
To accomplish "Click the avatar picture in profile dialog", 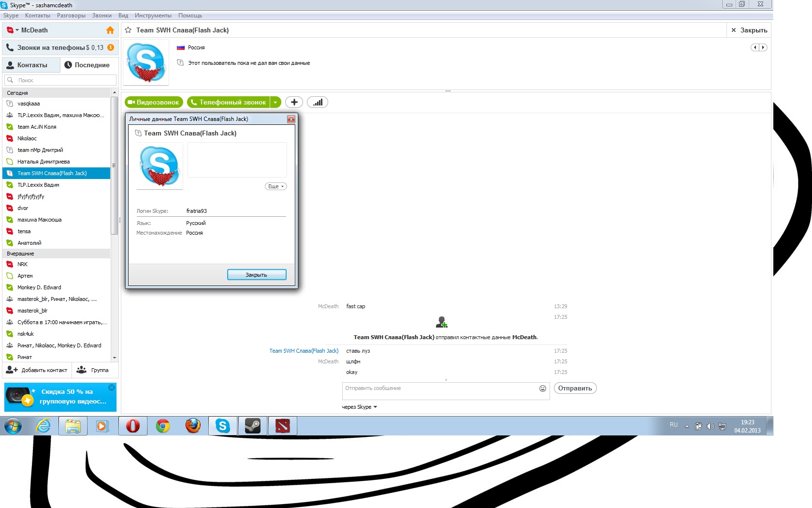I will 159,166.
